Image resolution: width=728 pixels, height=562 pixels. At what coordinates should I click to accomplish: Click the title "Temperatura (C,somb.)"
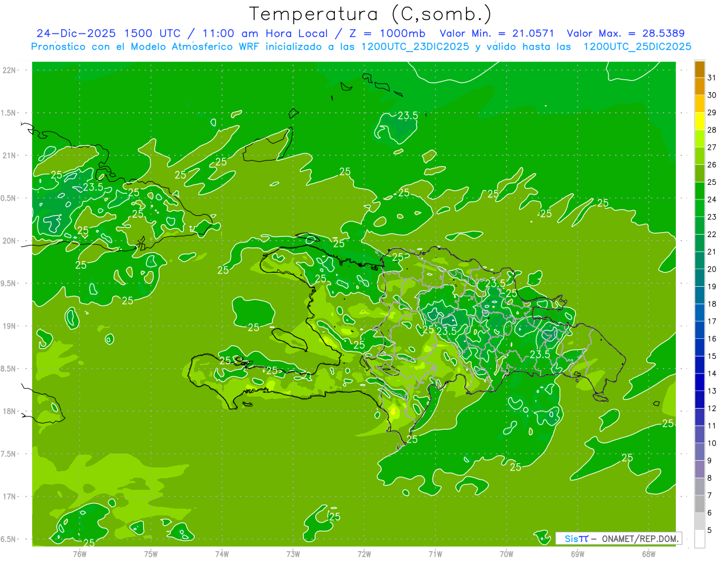click(x=371, y=14)
